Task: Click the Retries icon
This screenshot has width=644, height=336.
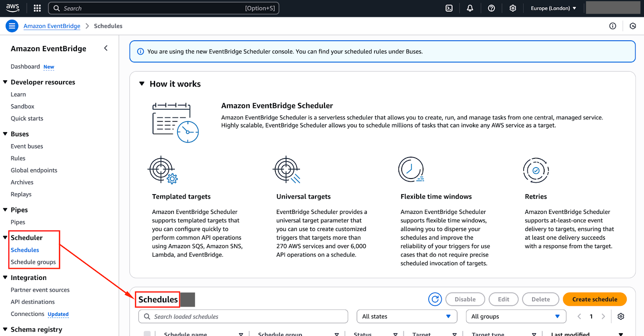Action: pyautogui.click(x=536, y=170)
